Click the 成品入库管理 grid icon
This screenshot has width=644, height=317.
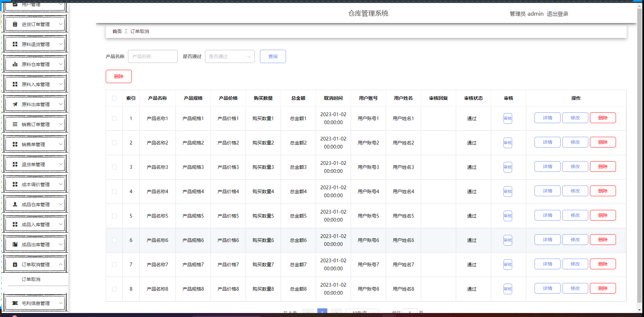[x=15, y=225]
